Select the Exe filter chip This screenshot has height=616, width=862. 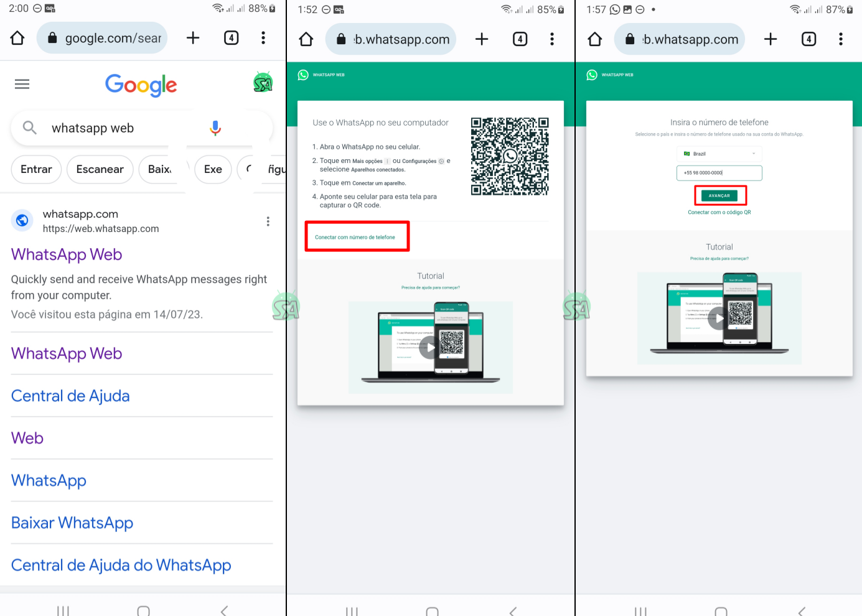pyautogui.click(x=213, y=169)
